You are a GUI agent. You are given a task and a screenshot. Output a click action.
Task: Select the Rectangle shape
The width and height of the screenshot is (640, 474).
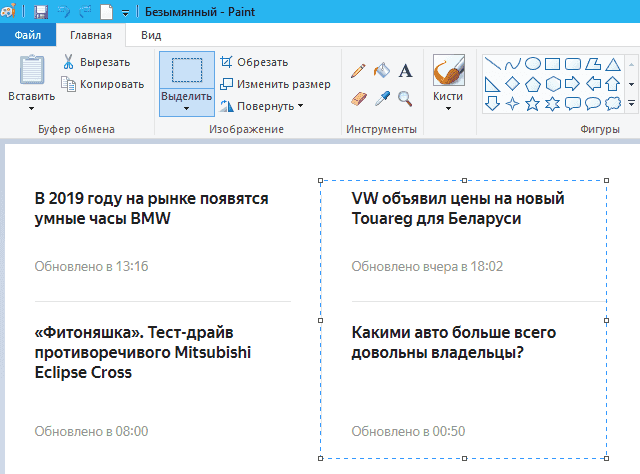click(553, 64)
